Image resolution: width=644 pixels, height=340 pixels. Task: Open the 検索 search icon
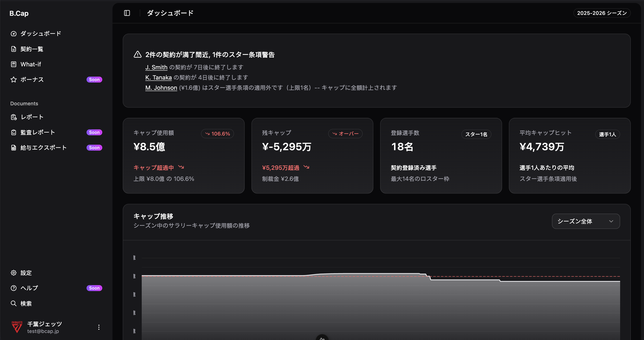coord(14,303)
